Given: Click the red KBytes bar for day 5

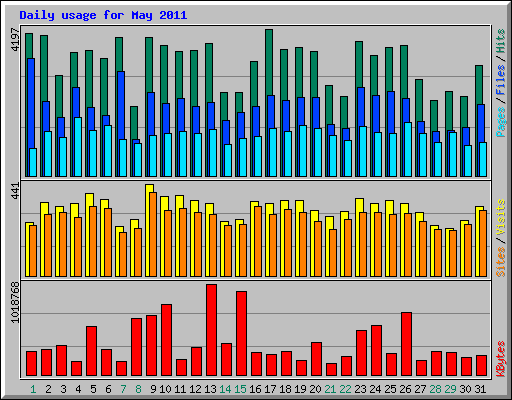Looking at the screenshot, I should [91, 351].
